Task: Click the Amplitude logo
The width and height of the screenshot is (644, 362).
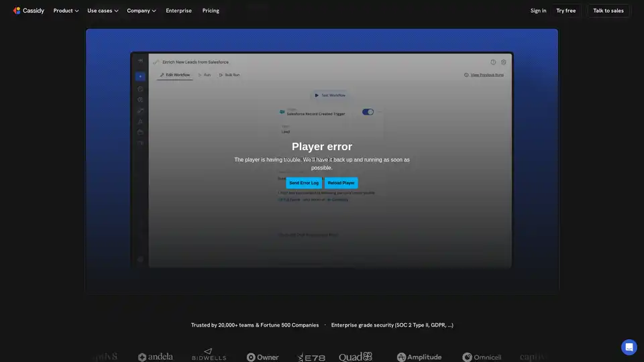Action: tap(419, 357)
